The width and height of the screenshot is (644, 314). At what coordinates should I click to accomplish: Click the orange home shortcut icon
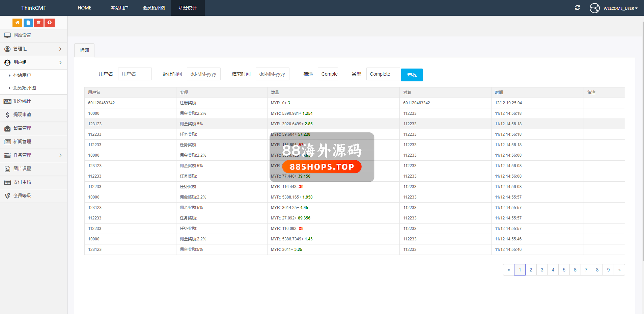click(x=17, y=23)
